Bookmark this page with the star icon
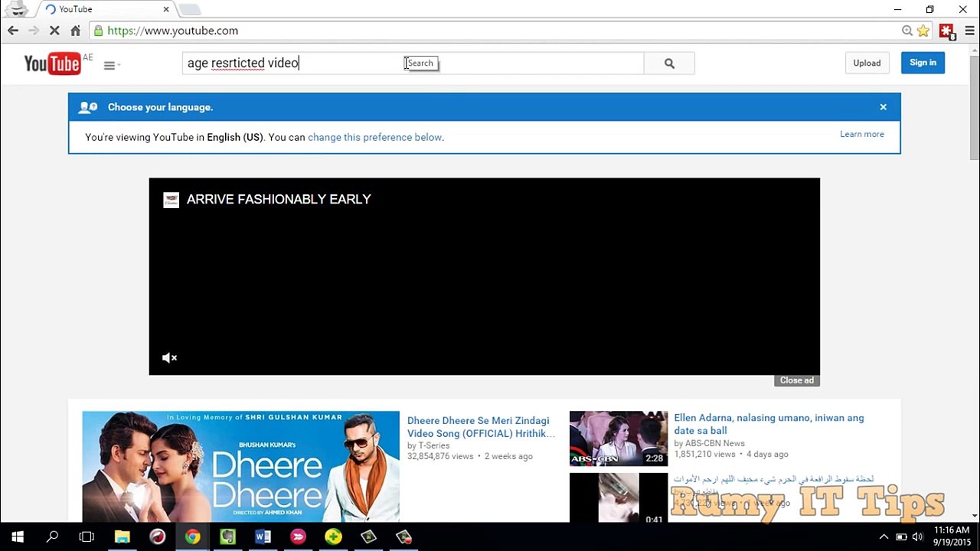This screenshot has width=980, height=551. pos(923,31)
